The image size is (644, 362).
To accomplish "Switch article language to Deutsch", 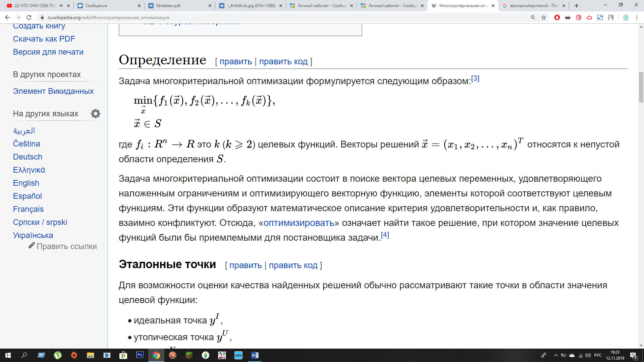I will (x=28, y=157).
